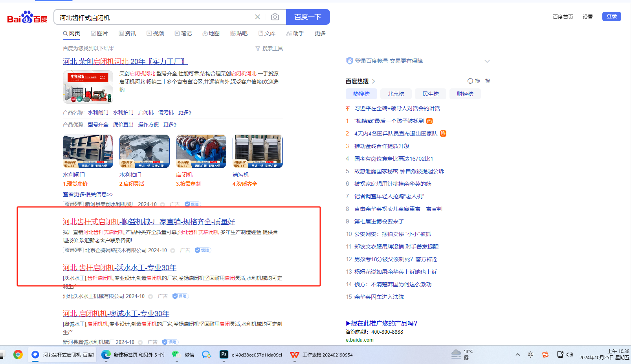Click the volume icon in system tray

click(x=570, y=355)
